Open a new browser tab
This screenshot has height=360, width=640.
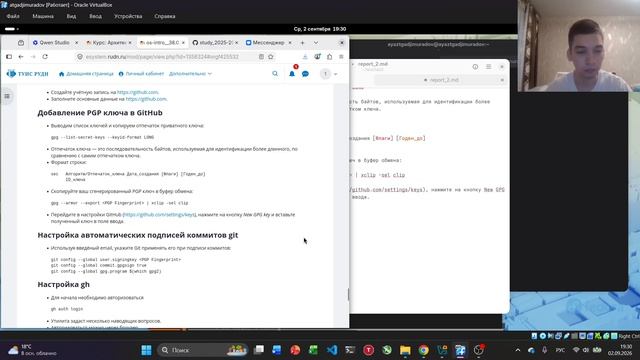302,42
